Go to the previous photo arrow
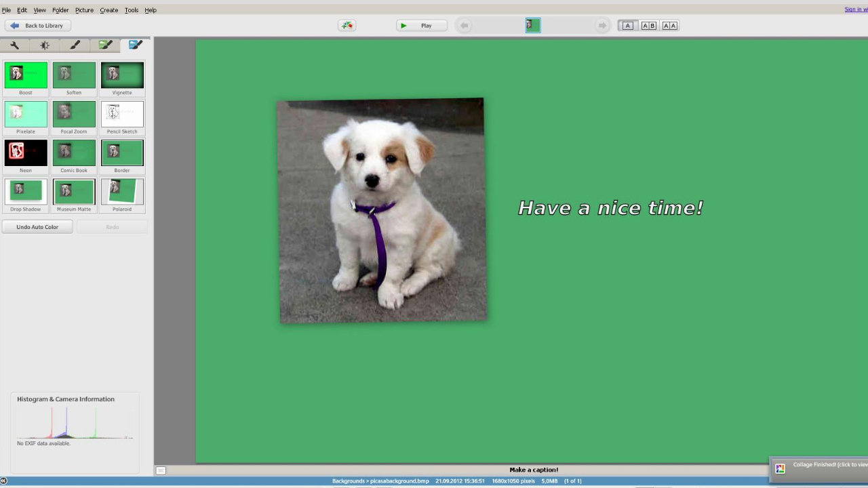Image resolution: width=868 pixels, height=488 pixels. tap(464, 26)
